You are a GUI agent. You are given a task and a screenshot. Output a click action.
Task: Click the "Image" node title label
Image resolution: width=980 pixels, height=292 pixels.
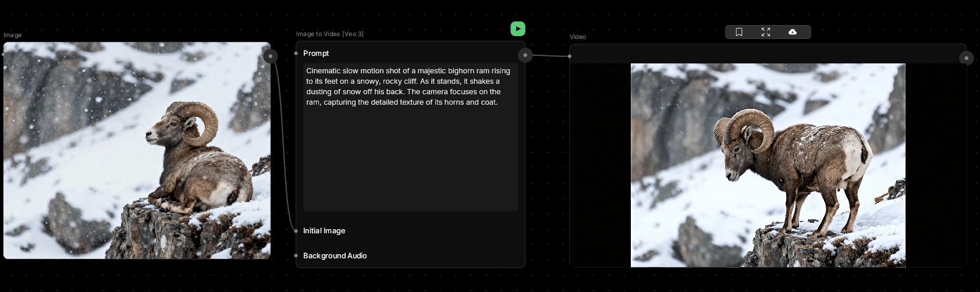12,35
